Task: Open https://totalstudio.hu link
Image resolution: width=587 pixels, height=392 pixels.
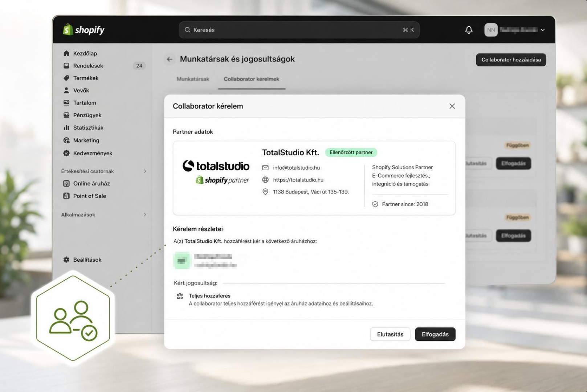Action: [298, 180]
